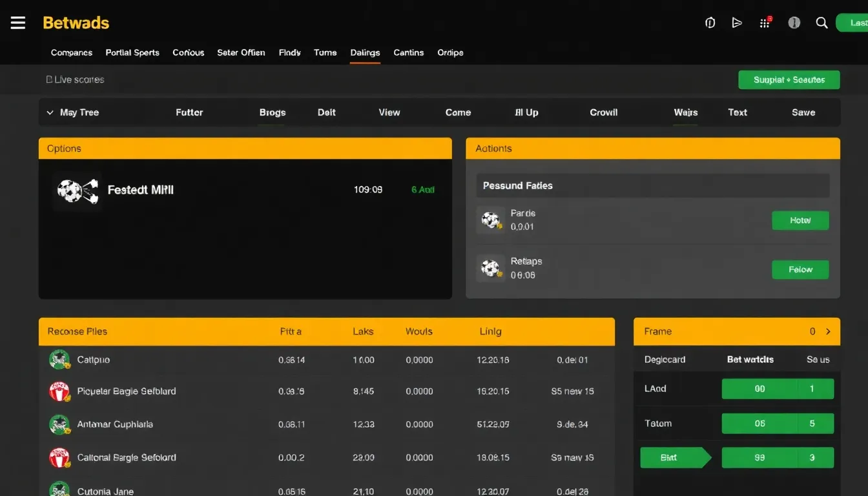Open the hamburger menu

click(x=18, y=23)
